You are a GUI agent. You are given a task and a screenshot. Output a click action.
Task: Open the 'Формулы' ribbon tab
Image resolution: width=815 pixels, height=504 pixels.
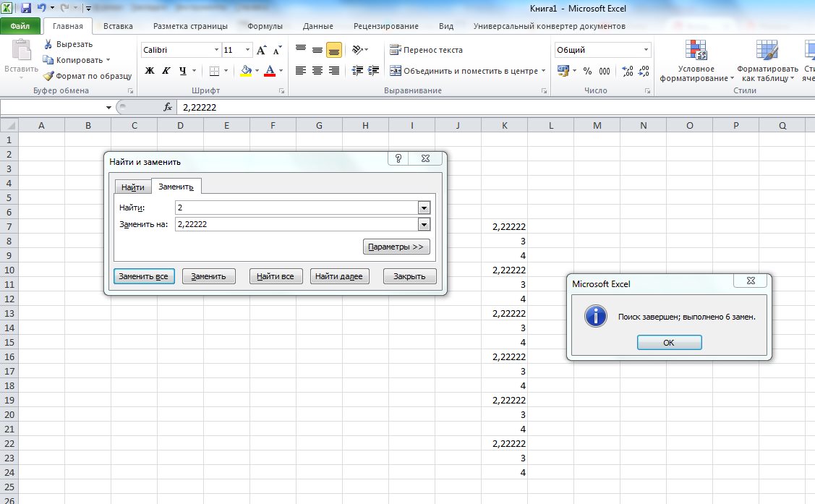[265, 26]
